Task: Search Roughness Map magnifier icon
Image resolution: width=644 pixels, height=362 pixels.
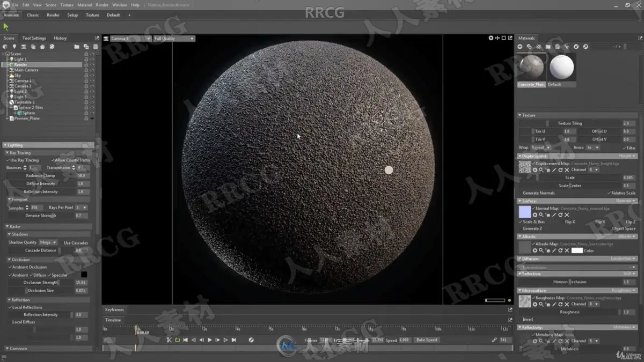Action: point(541,304)
